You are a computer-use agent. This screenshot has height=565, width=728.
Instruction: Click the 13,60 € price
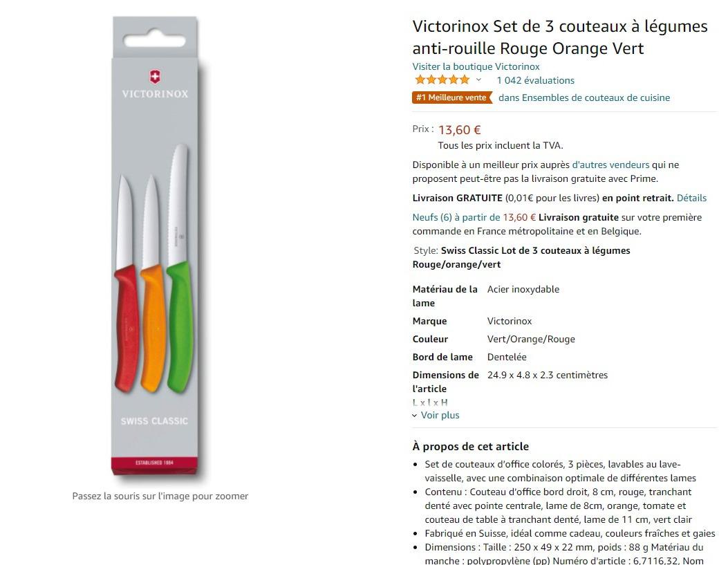click(x=460, y=130)
